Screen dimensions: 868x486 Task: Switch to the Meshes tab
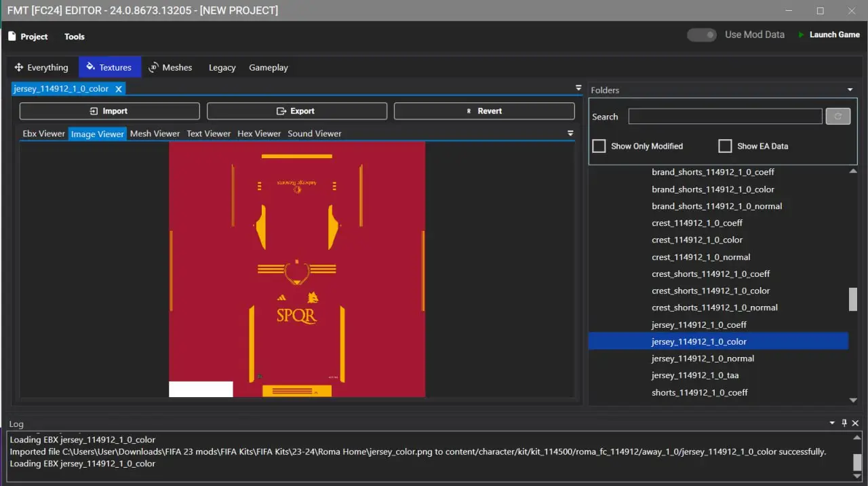170,67
